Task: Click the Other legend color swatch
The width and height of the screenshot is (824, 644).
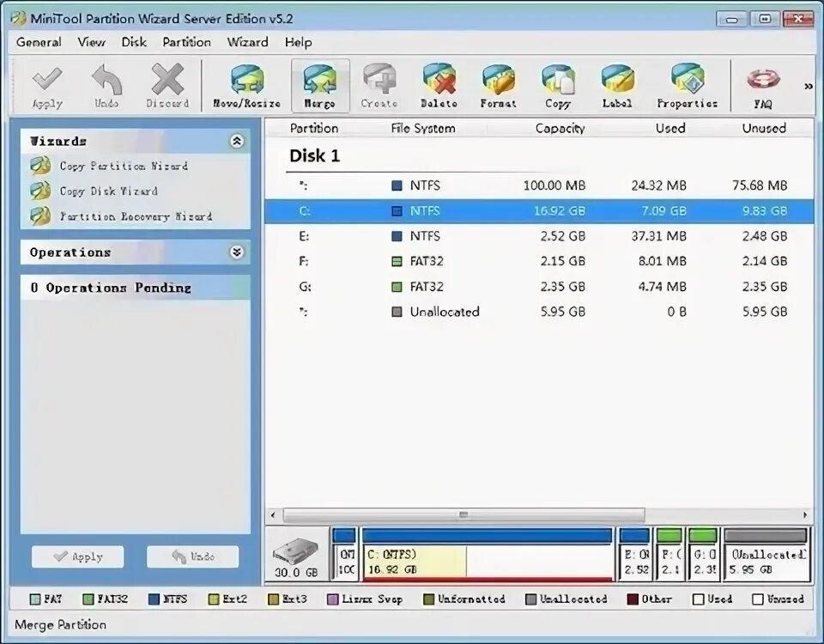Action: [x=633, y=599]
